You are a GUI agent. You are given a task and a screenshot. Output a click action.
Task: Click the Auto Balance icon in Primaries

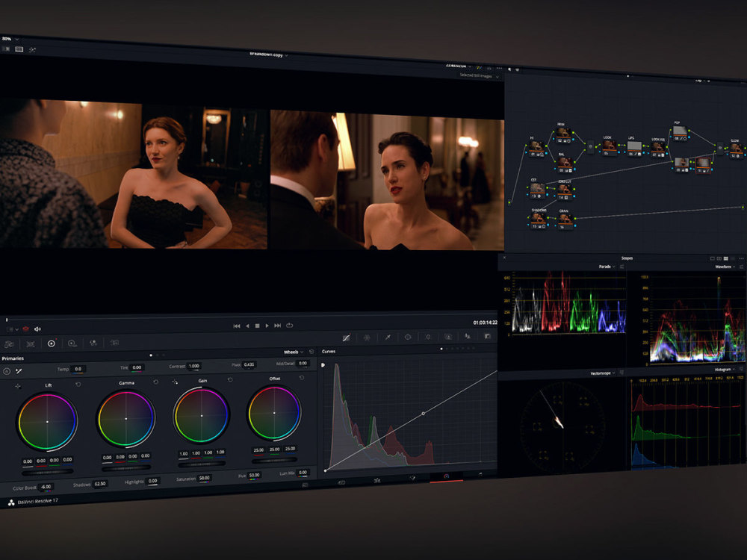(x=7, y=371)
